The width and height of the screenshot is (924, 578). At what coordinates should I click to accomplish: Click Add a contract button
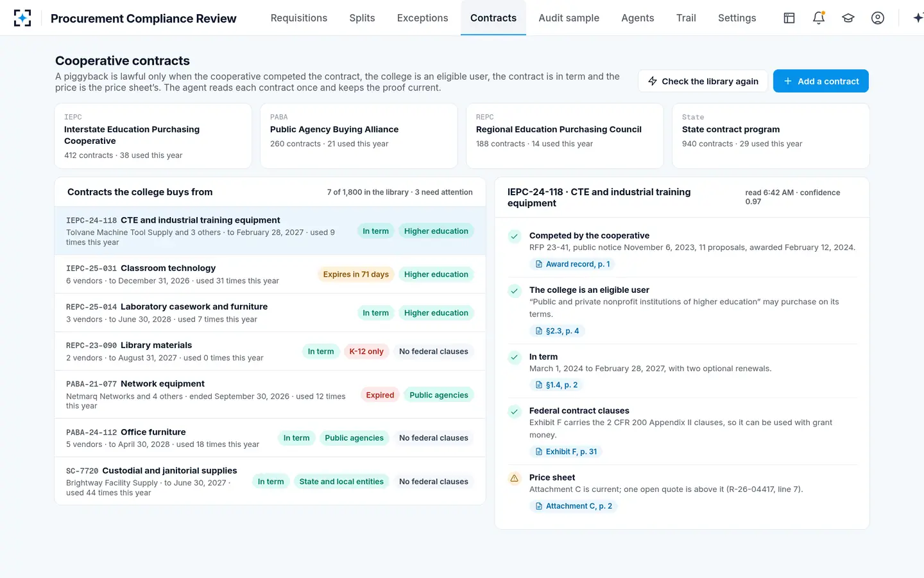point(821,81)
